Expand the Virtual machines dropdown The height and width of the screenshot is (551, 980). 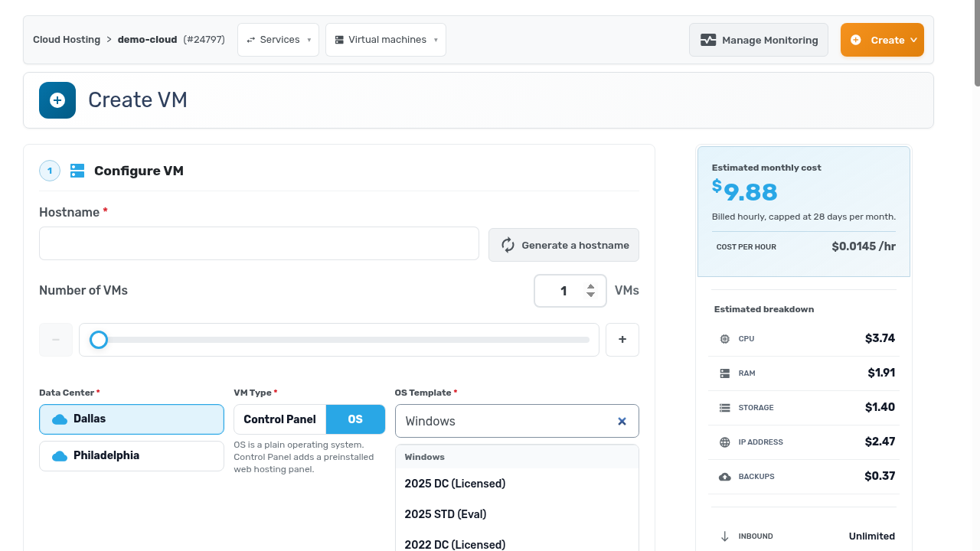pyautogui.click(x=386, y=40)
